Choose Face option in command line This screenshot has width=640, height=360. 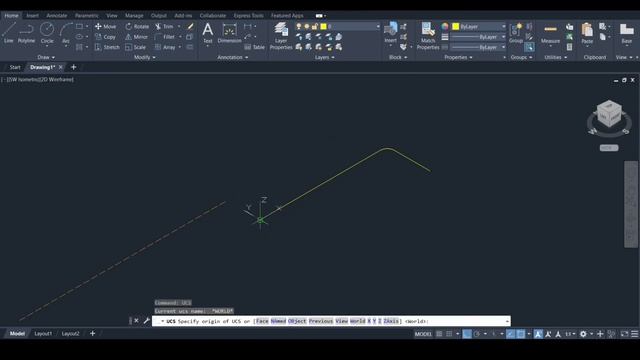[x=262, y=321]
